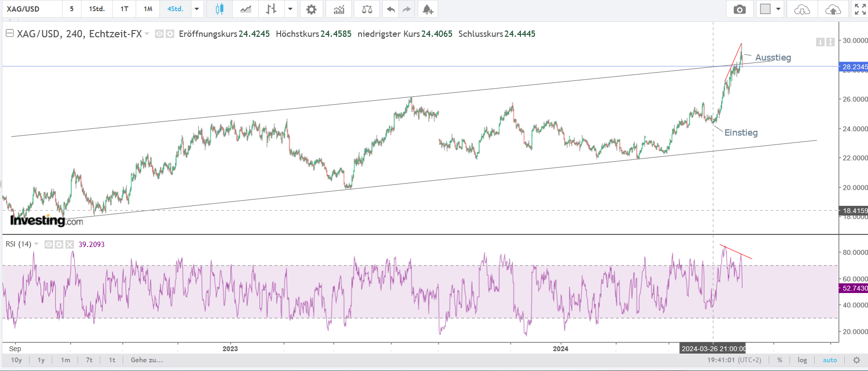
Task: Select the 1T daily timeframe tab
Action: tap(125, 9)
